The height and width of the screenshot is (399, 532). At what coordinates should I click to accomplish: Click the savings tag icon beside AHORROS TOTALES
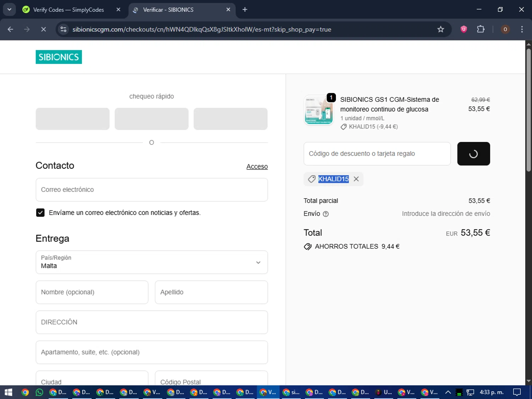307,246
